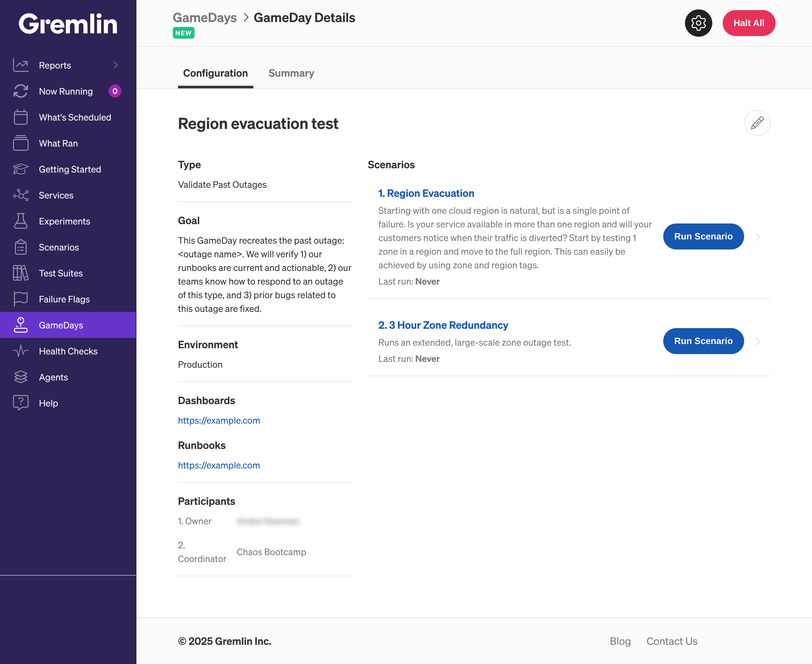The height and width of the screenshot is (664, 812).
Task: Click the Help question mark icon
Action: coord(21,403)
